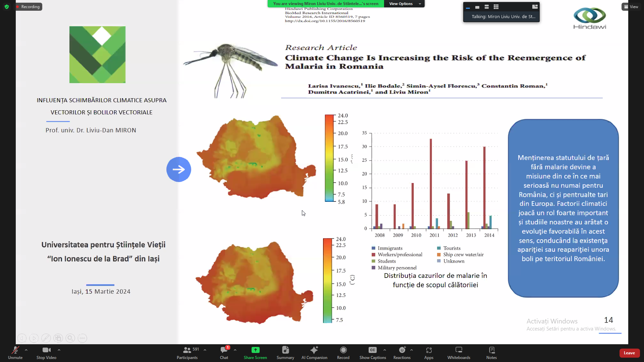Image resolution: width=644 pixels, height=362 pixels.
Task: Click the Share Screen icon
Action: click(255, 350)
